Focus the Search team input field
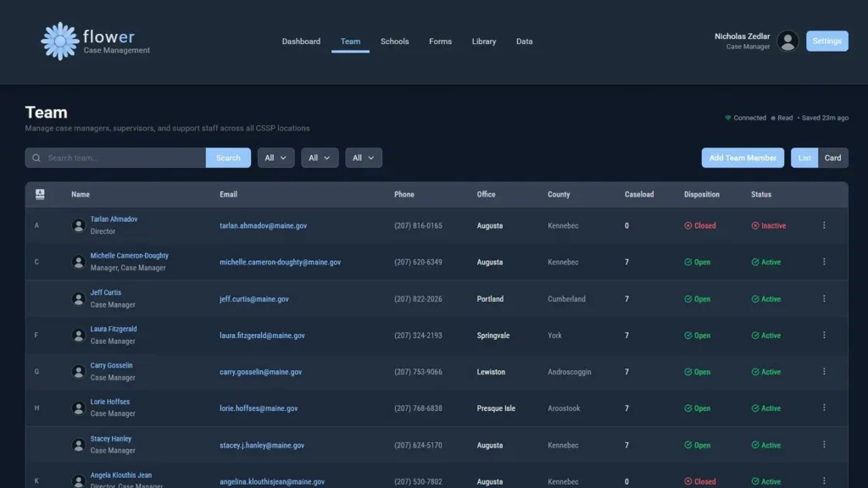The width and height of the screenshot is (868, 488). (123, 158)
